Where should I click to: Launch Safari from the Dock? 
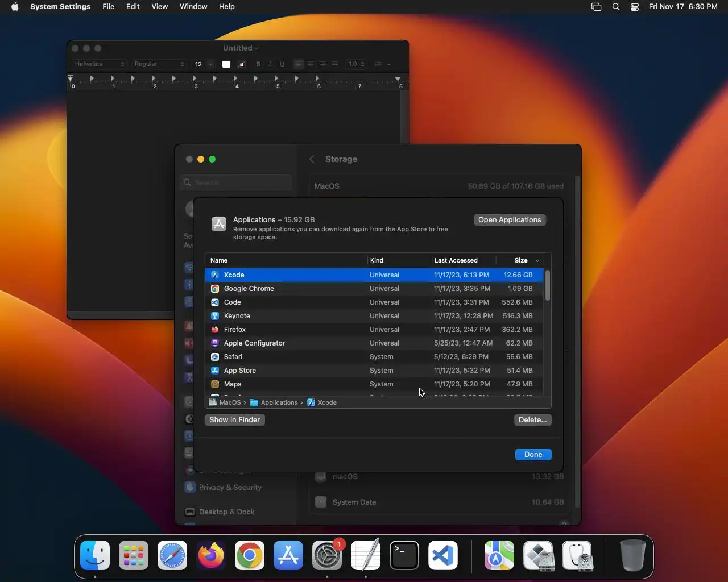coord(172,555)
